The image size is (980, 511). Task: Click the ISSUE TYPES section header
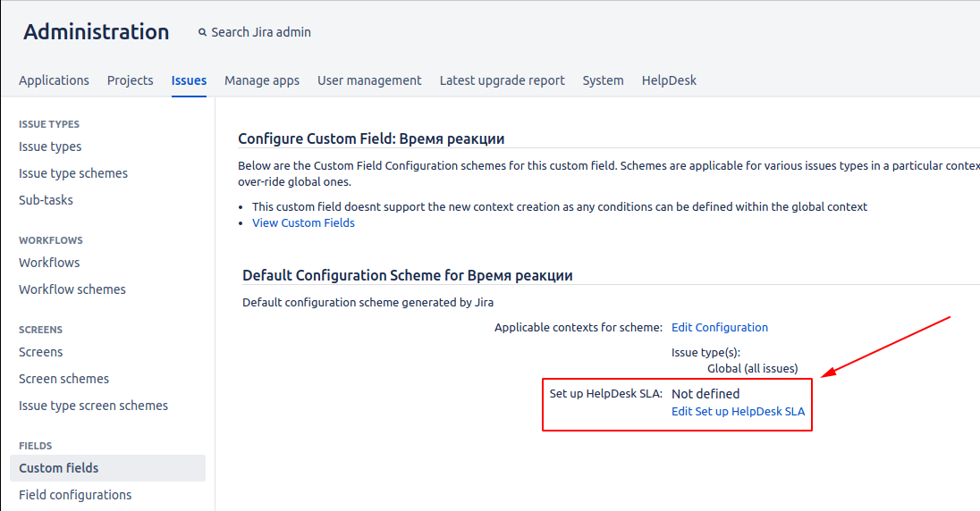point(49,124)
